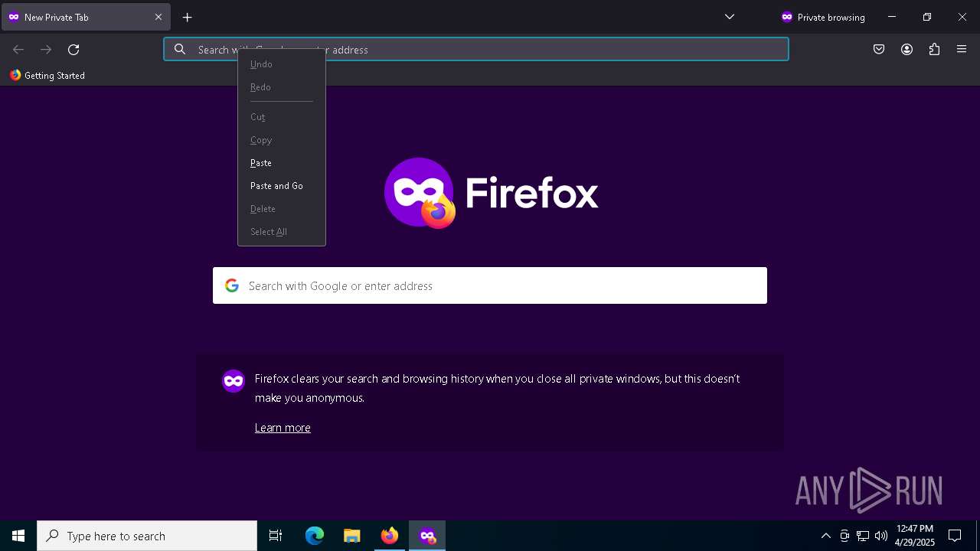Close the New Private Tab

[x=158, y=17]
